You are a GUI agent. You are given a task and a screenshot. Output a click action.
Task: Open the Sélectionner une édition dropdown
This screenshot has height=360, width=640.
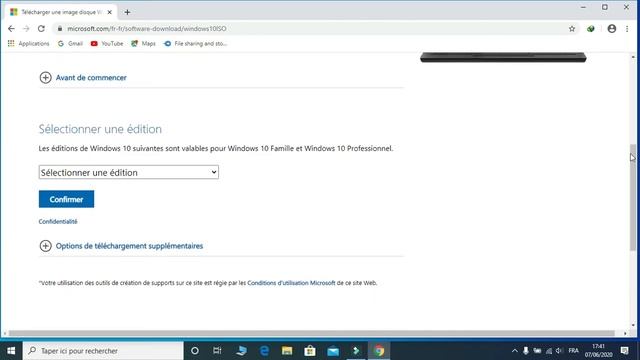[129, 172]
